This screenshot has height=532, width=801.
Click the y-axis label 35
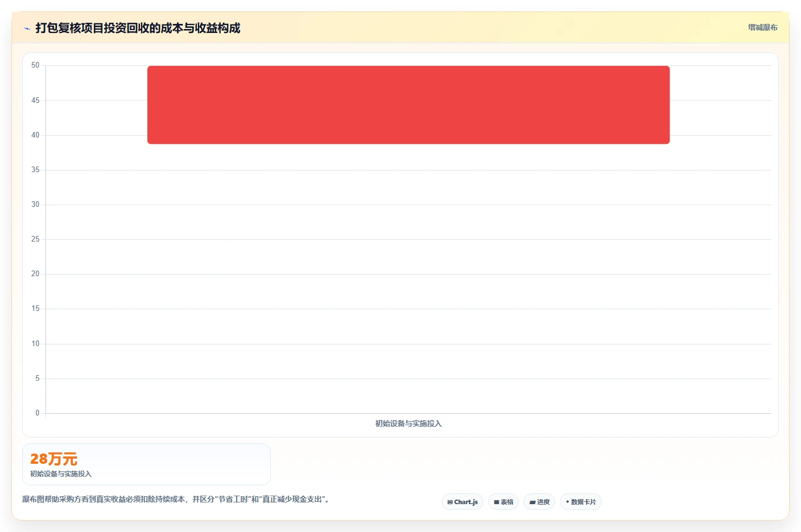pyautogui.click(x=35, y=169)
